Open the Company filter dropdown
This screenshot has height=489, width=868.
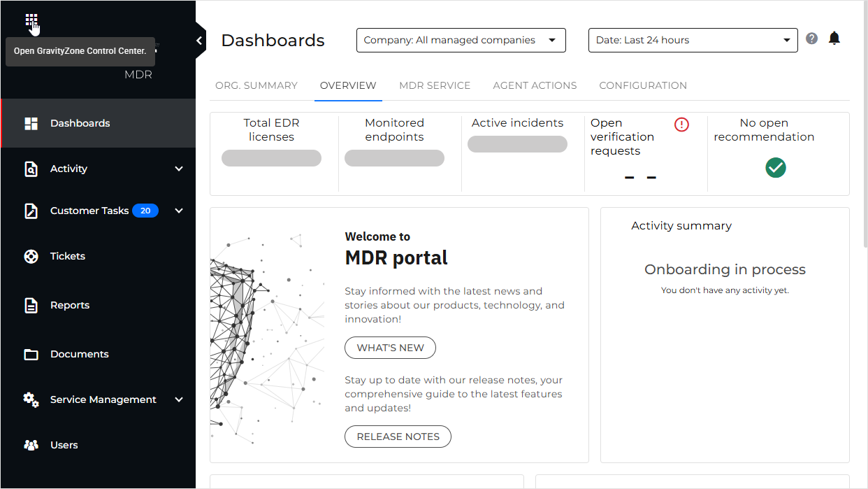click(461, 41)
